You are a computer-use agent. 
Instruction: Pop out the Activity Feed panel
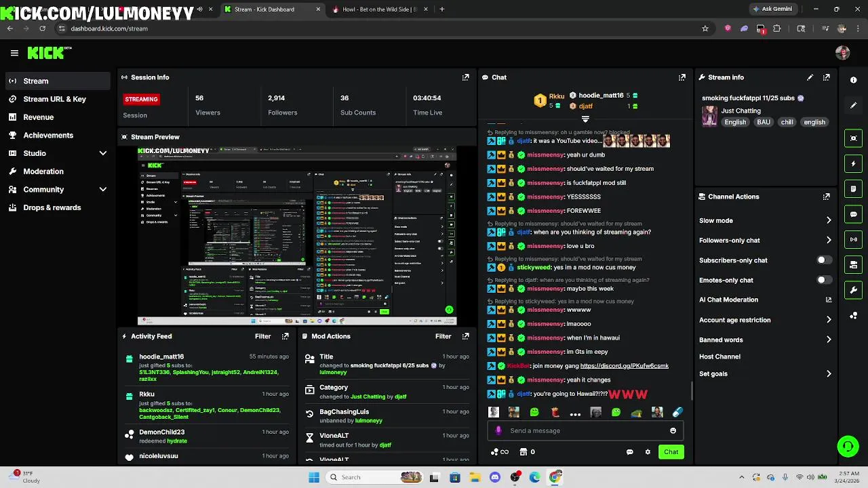tap(285, 336)
